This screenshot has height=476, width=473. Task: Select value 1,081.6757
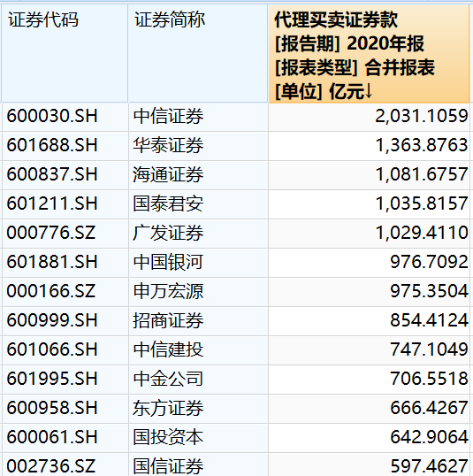[369, 175]
